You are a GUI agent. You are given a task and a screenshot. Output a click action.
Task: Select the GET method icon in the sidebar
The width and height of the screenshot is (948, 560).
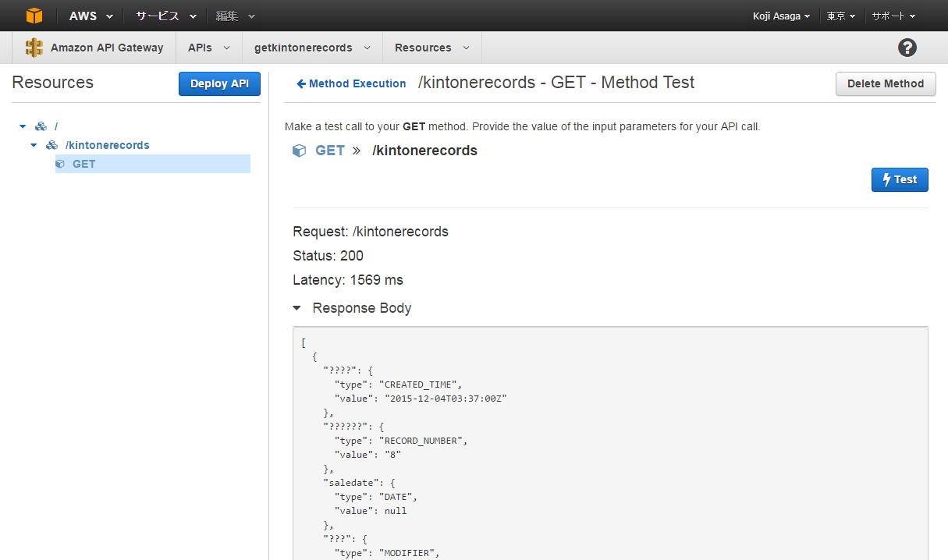[x=60, y=163]
